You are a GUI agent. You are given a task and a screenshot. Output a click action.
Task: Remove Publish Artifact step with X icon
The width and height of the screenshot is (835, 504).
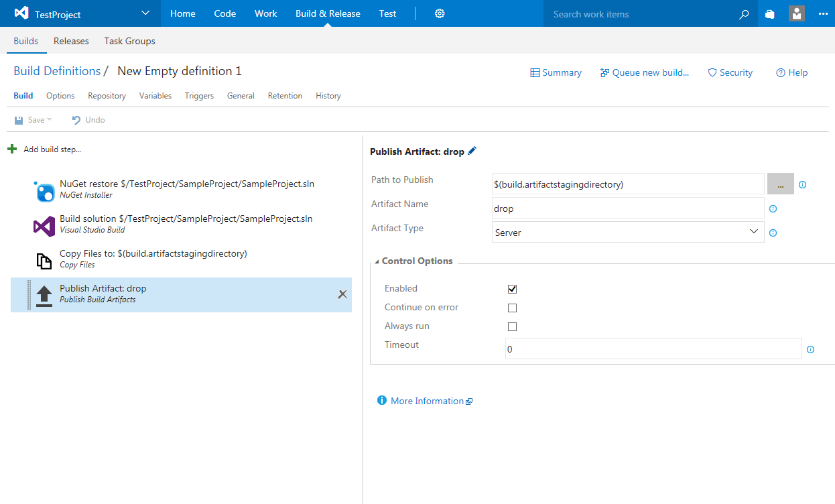pos(342,294)
